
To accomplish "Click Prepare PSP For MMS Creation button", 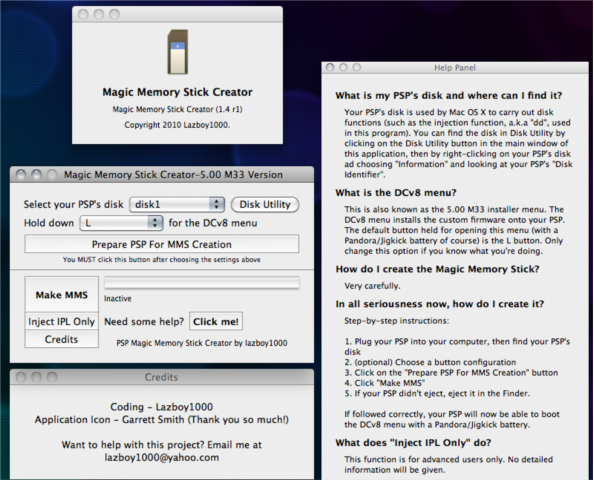I will (x=162, y=244).
